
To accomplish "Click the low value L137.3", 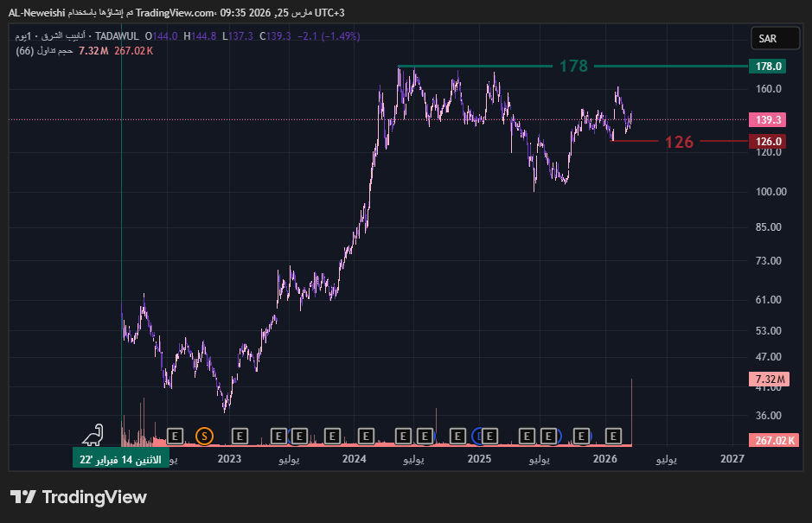I will pos(238,36).
